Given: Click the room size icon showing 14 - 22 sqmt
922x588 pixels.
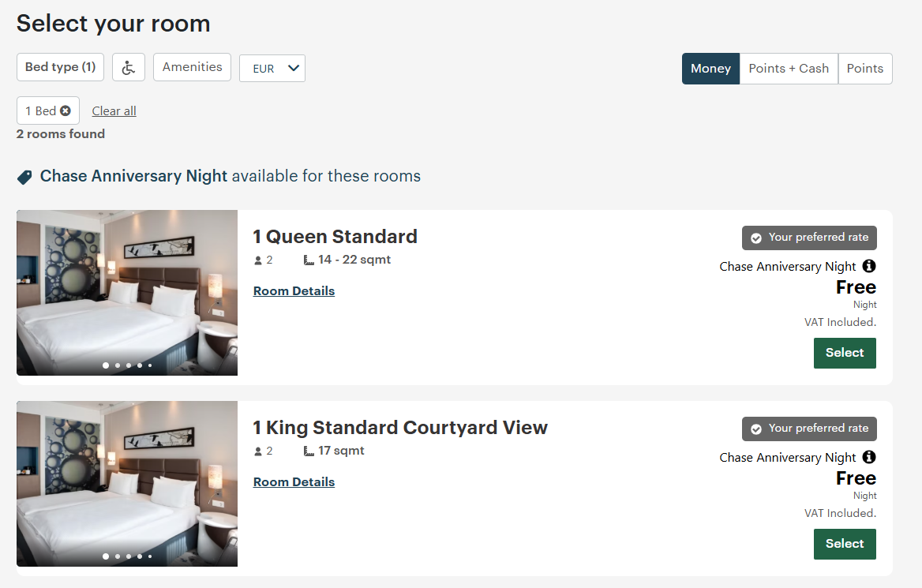Looking at the screenshot, I should (309, 259).
